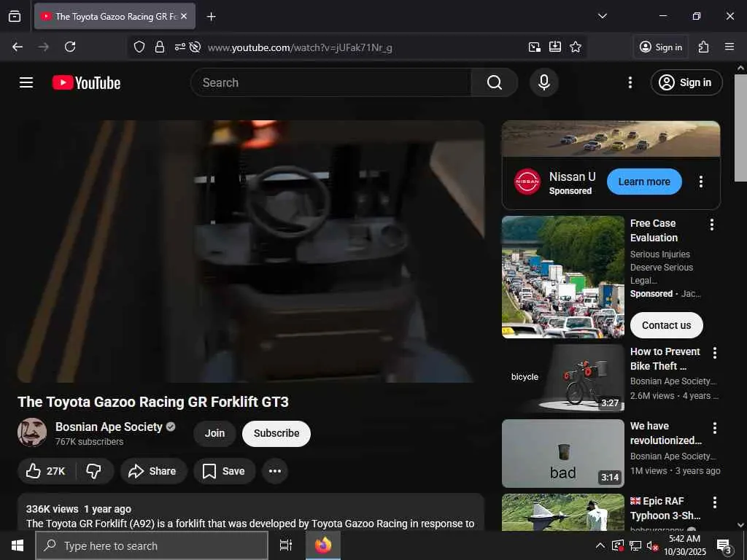The image size is (747, 560).
Task: Click Firefox icon in taskbar
Action: click(x=323, y=545)
